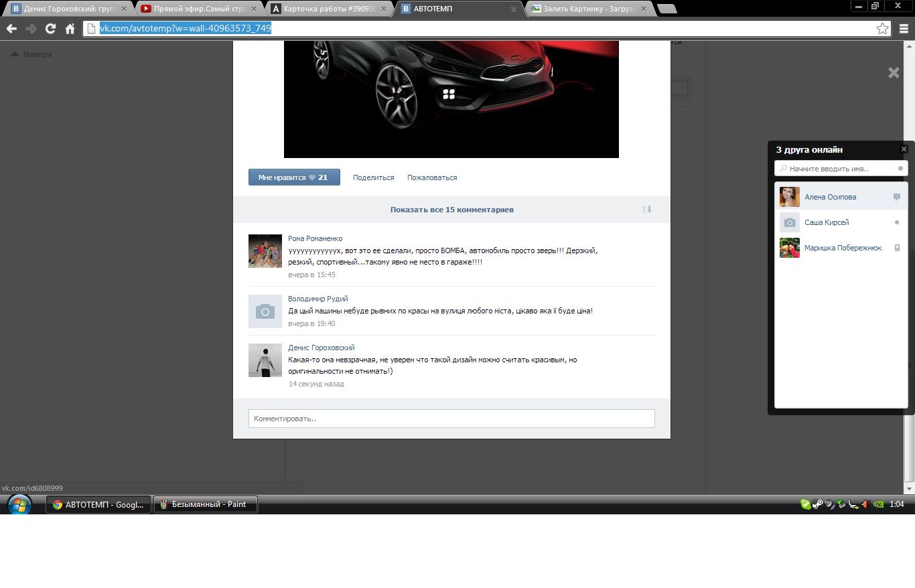This screenshot has width=915, height=588.
Task: Open a new browser tab
Action: [666, 9]
